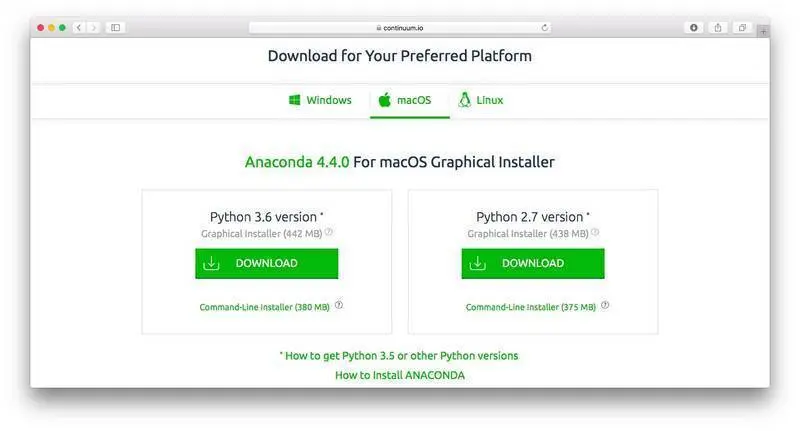Download the Python 3.6 graphical installer
The height and width of the screenshot is (431, 800).
266,264
